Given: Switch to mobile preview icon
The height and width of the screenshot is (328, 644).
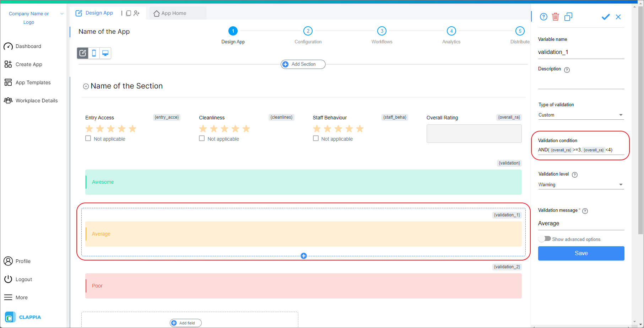Looking at the screenshot, I should (94, 53).
